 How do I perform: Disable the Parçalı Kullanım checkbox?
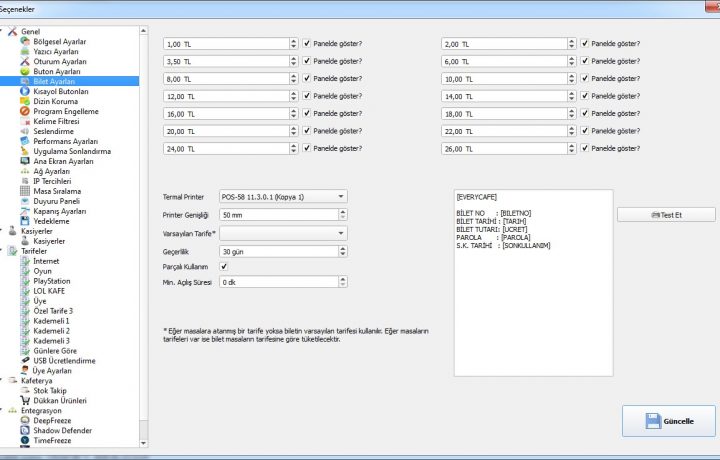tap(224, 266)
